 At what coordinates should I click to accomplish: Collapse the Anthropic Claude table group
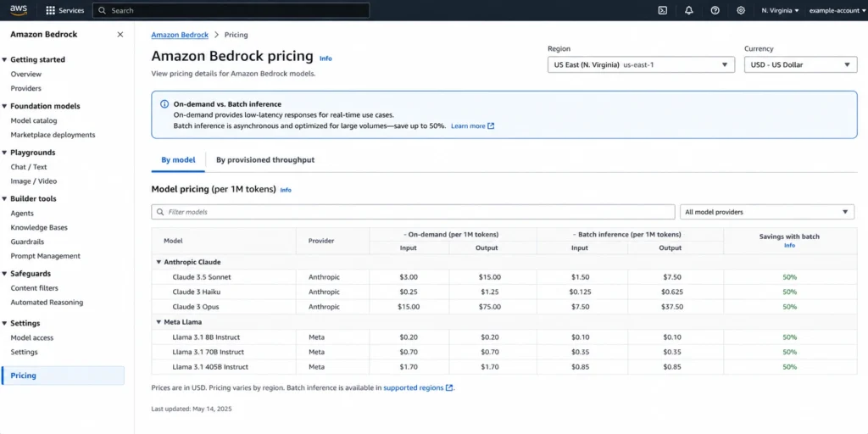click(x=159, y=263)
